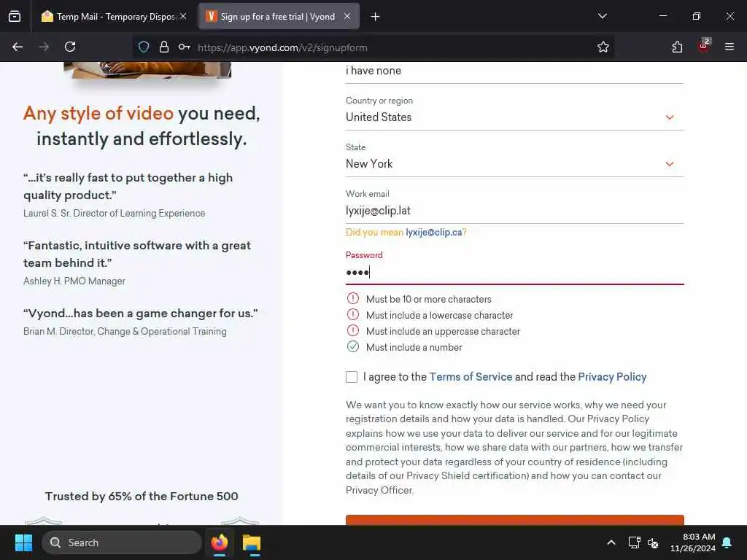
Task: Show site security lock information
Action: [x=164, y=47]
